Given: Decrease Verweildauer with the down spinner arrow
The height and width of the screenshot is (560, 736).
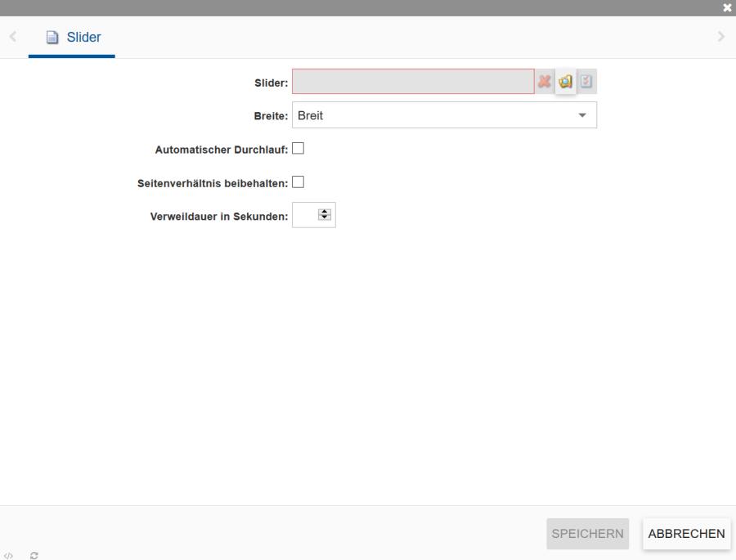Looking at the screenshot, I should tap(325, 217).
